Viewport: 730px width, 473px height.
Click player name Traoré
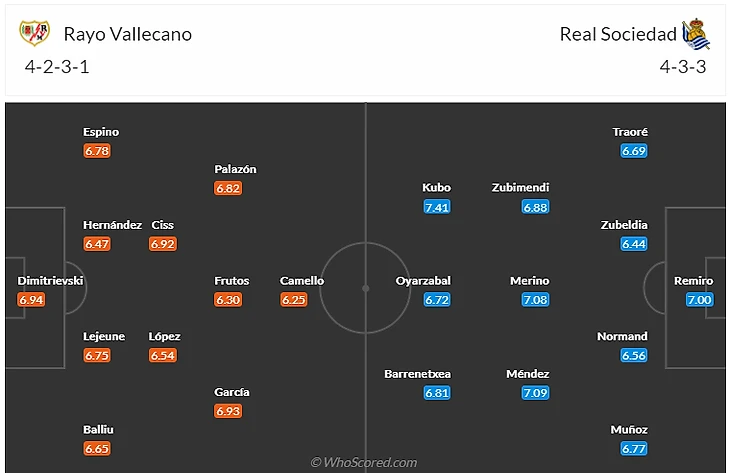(x=630, y=132)
